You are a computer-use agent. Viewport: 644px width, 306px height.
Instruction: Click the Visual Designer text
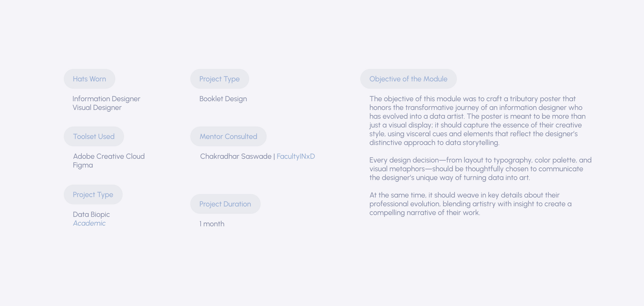click(x=97, y=108)
